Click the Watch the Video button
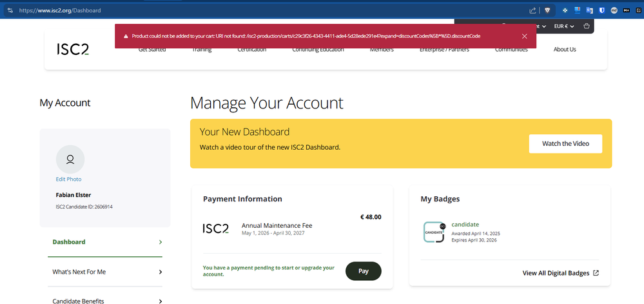 click(565, 143)
